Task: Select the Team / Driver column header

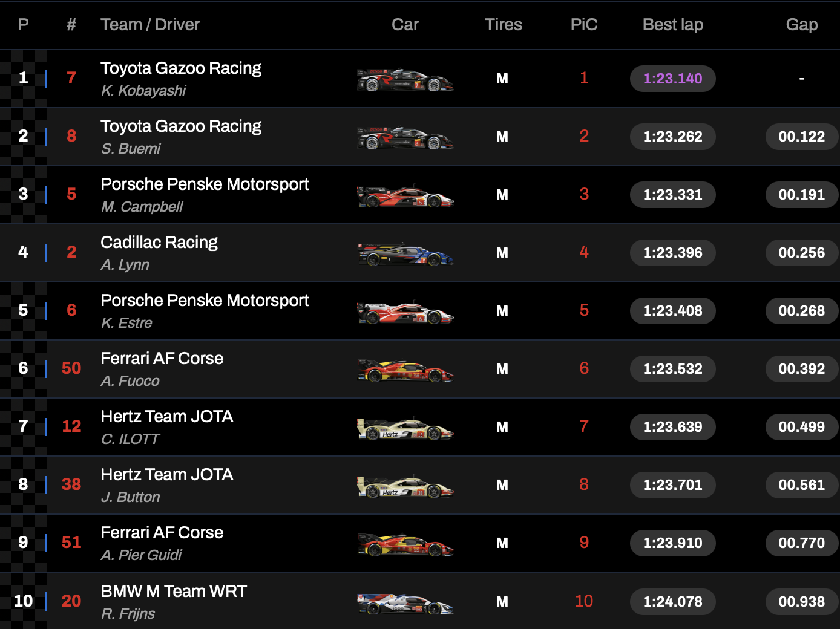Action: click(x=149, y=25)
